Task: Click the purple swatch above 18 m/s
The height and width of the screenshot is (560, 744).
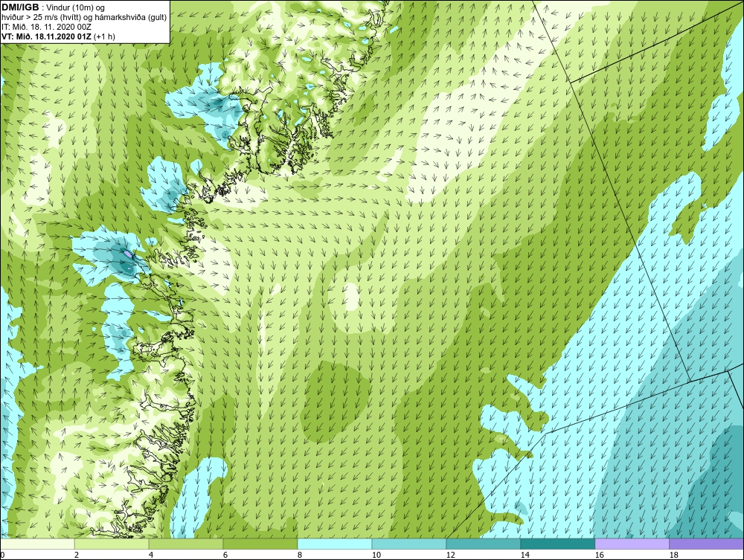Action: click(x=707, y=544)
